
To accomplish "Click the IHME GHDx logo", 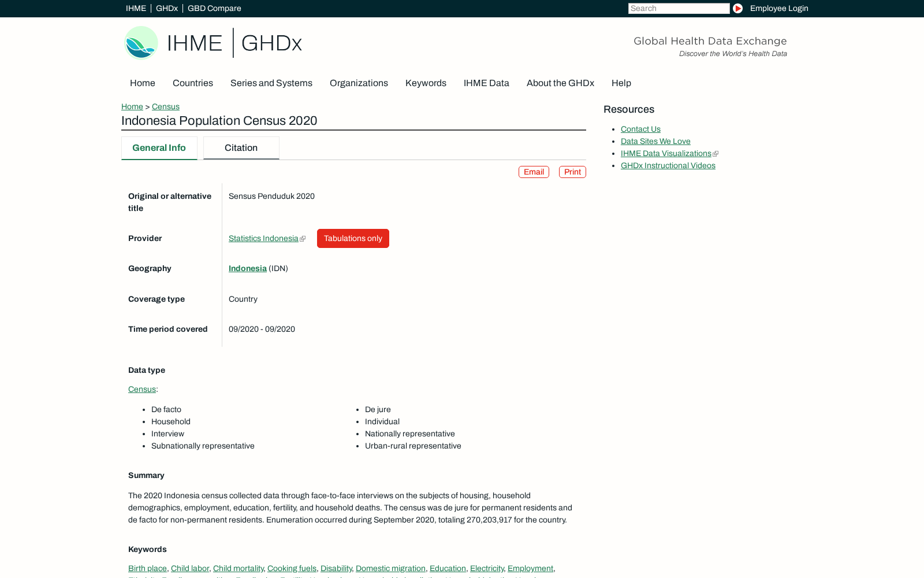I will point(213,43).
